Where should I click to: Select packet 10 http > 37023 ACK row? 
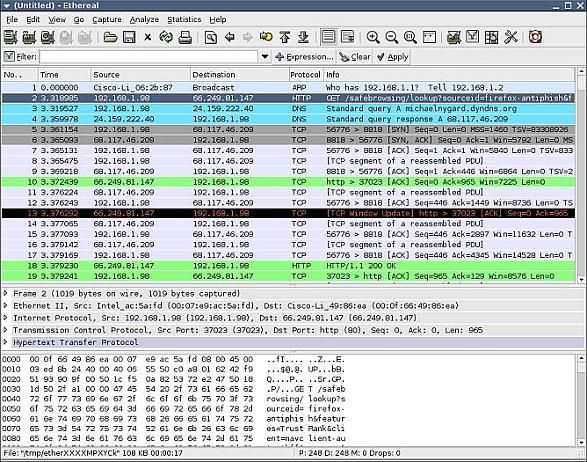click(288, 182)
